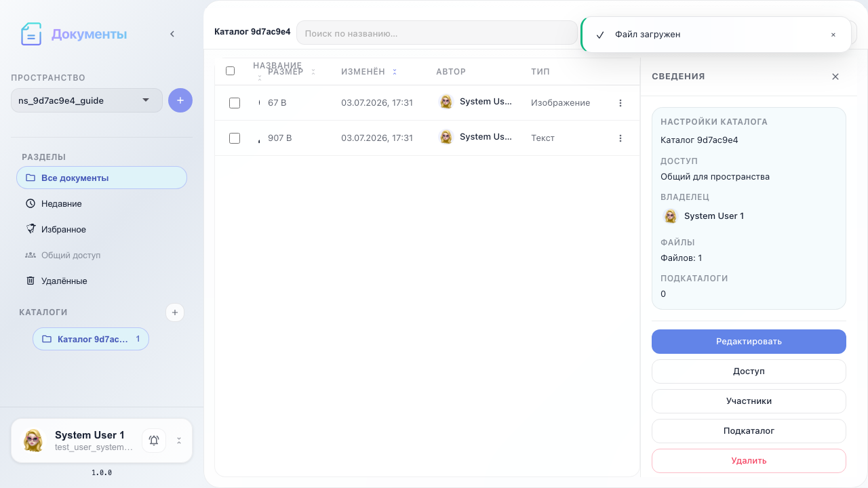This screenshot has width=868, height=488.
Task: Toggle the select-all checkbox in the table header
Action: (x=230, y=71)
